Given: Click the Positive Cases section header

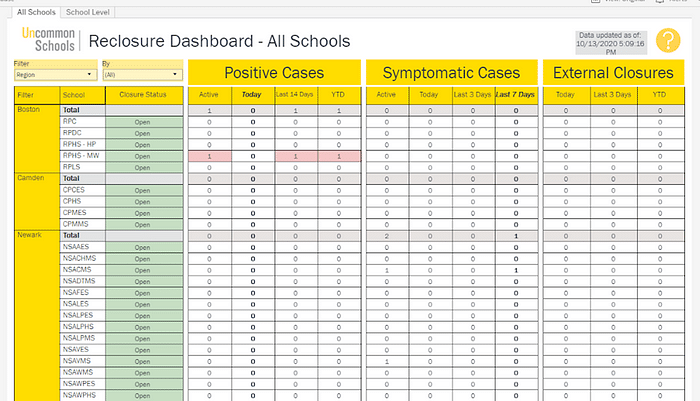Looking at the screenshot, I should point(273,72).
